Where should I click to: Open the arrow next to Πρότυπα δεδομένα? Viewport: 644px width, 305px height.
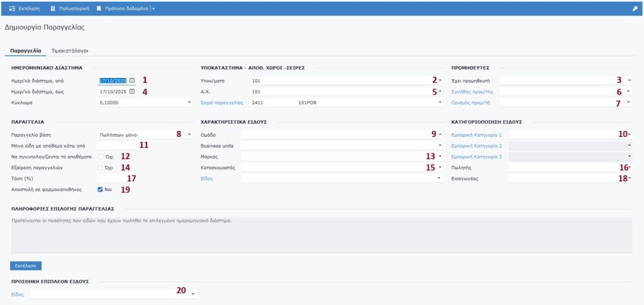tap(153, 9)
